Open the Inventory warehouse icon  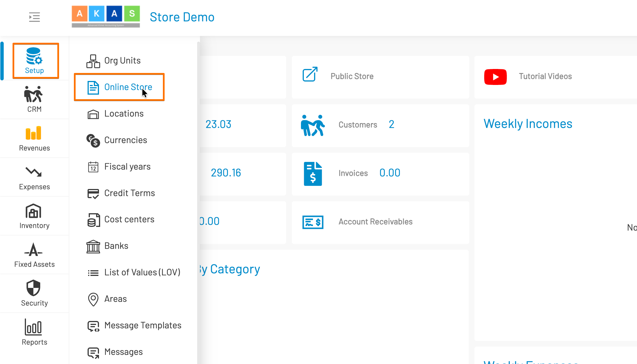tap(34, 211)
